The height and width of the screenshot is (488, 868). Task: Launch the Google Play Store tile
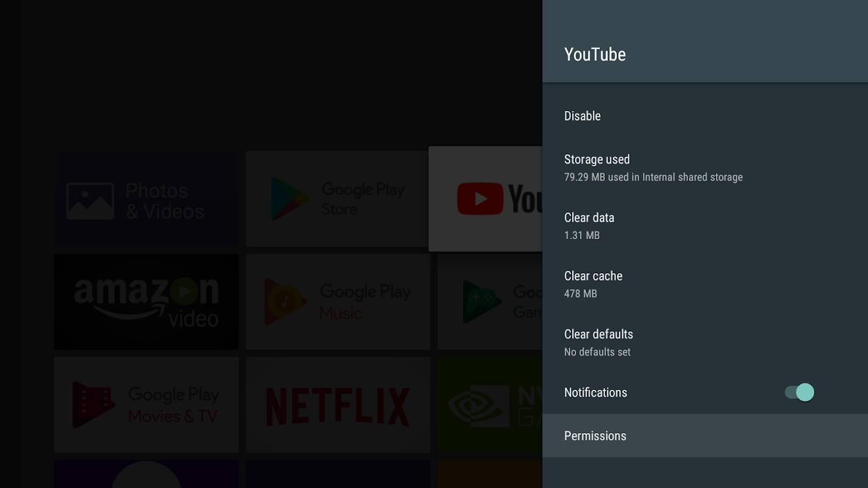pos(337,199)
